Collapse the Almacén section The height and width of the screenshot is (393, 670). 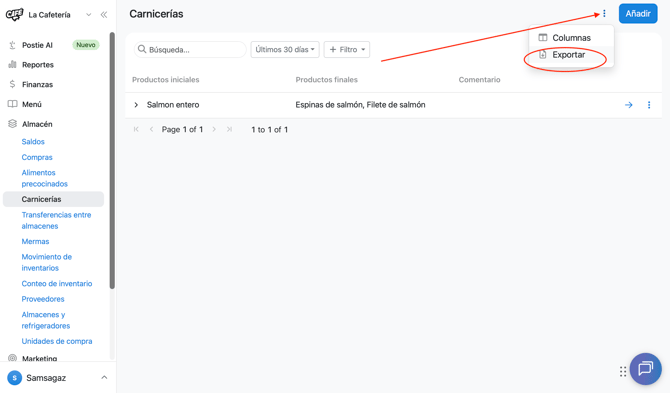click(37, 124)
